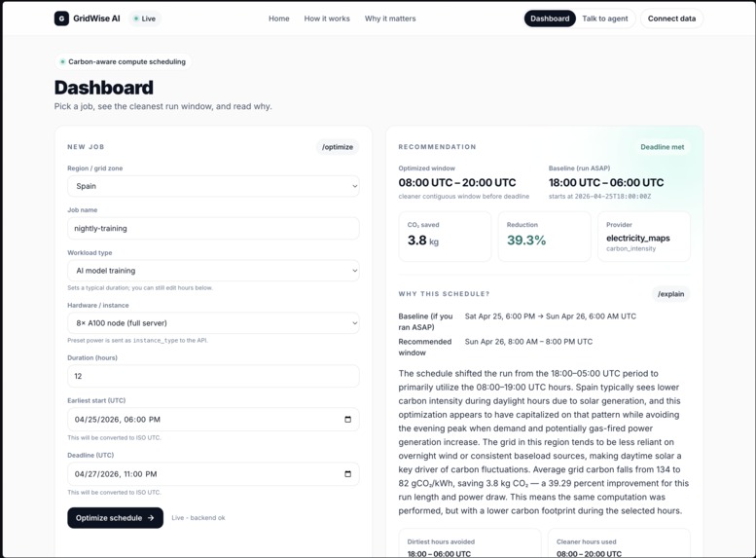Click the /optimize tag
Screen dimensions: 756x558
tap(338, 147)
